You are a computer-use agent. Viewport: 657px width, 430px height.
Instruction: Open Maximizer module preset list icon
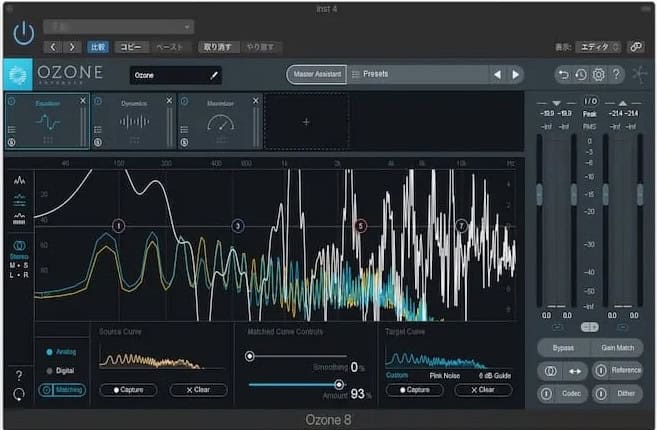pyautogui.click(x=184, y=129)
